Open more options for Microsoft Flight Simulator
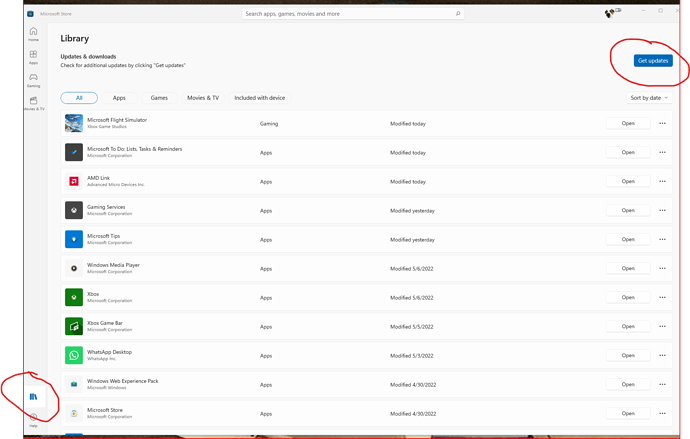 point(662,124)
